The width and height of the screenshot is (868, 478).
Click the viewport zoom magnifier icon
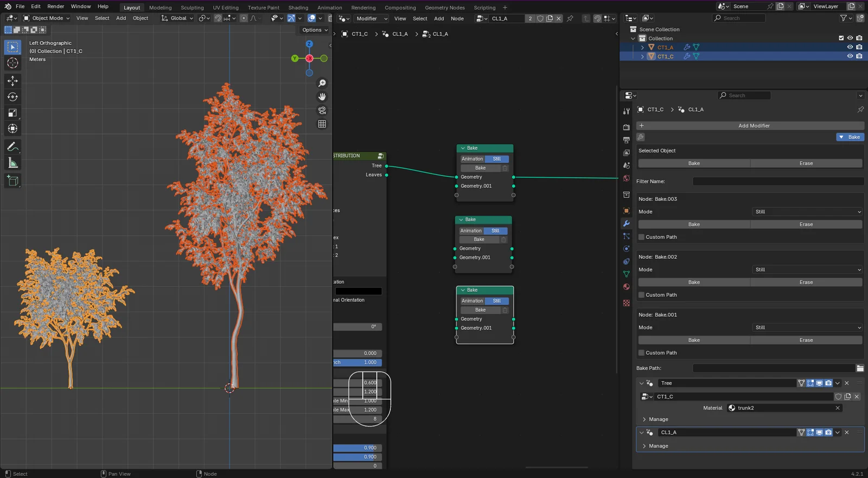pos(322,83)
